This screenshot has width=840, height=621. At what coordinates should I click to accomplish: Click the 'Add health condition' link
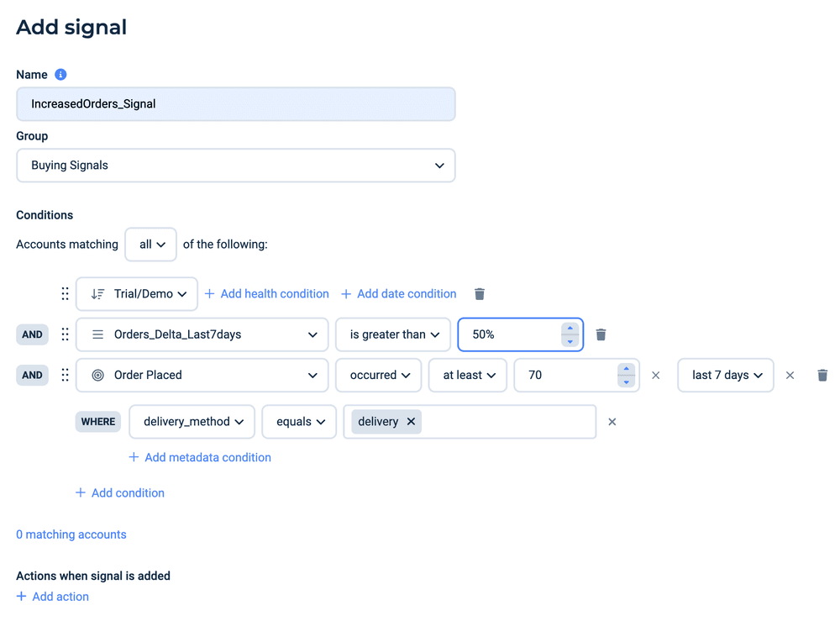(x=267, y=294)
